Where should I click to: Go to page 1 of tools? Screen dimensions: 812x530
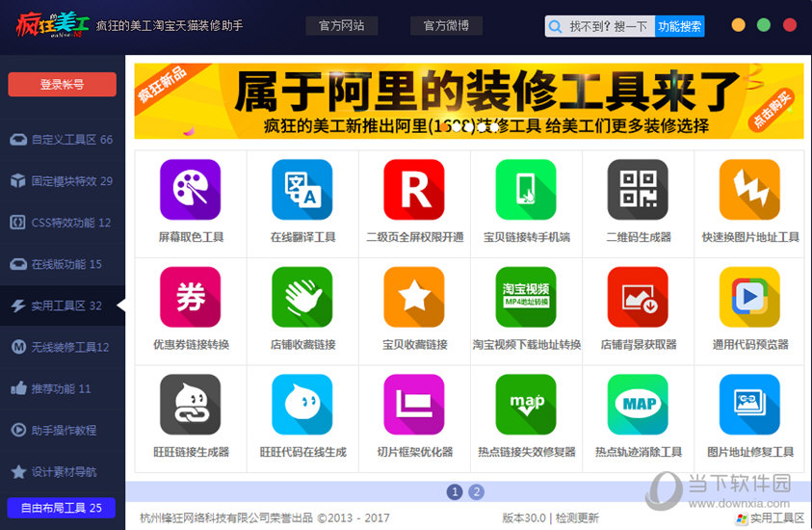tap(455, 491)
